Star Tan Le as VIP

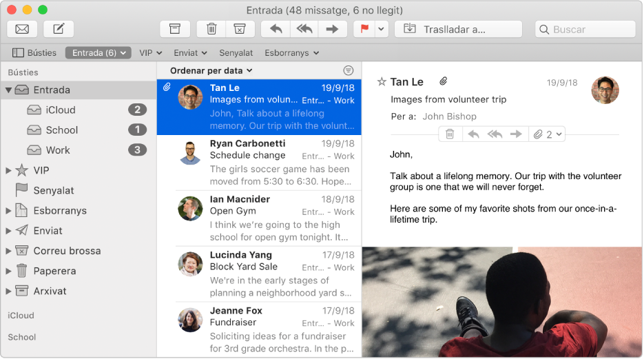point(382,82)
